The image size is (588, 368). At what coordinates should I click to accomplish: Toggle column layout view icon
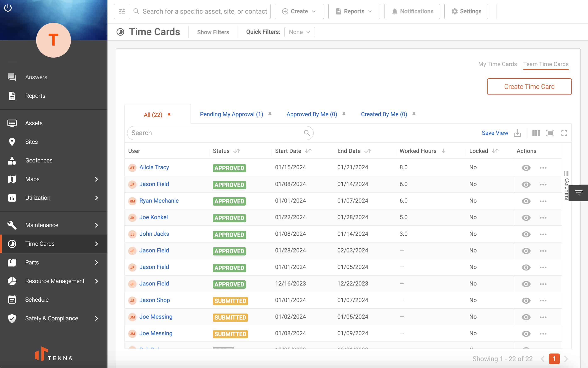pos(536,133)
